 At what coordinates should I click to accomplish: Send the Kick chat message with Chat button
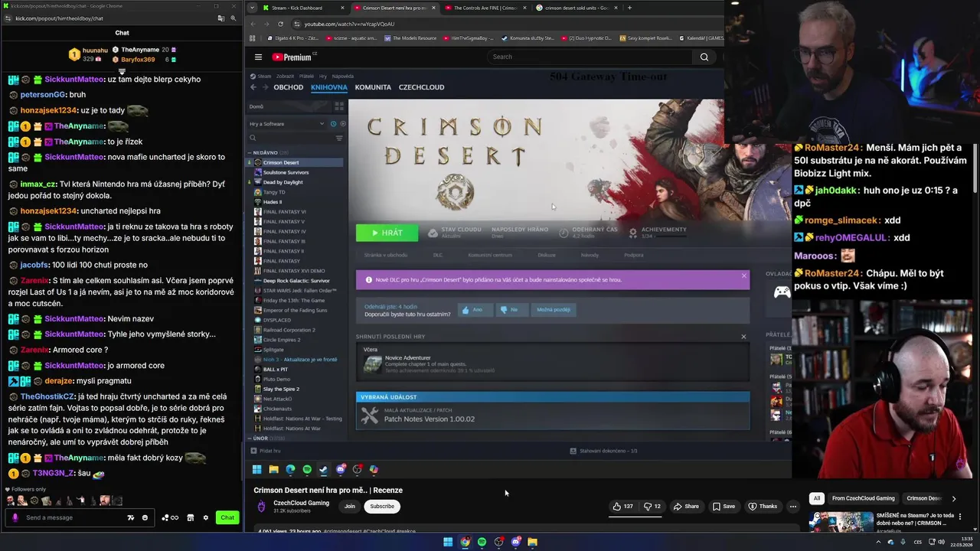227,517
